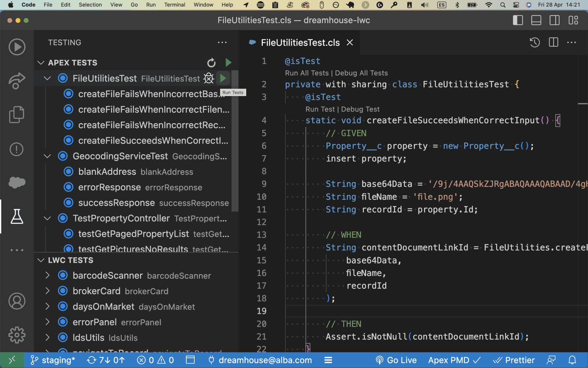Toggle the secondary side bar visibility

(x=555, y=20)
